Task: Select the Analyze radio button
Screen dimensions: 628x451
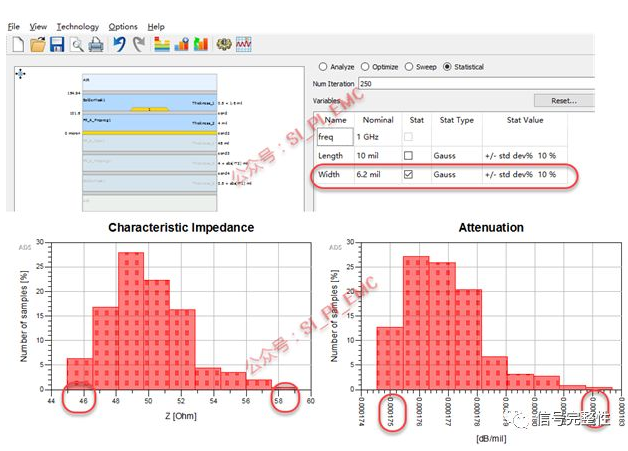Action: click(x=323, y=66)
